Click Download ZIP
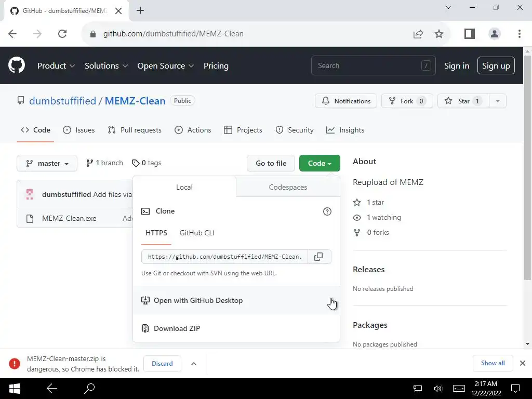Viewport: 532px width, 399px height. tap(236, 328)
